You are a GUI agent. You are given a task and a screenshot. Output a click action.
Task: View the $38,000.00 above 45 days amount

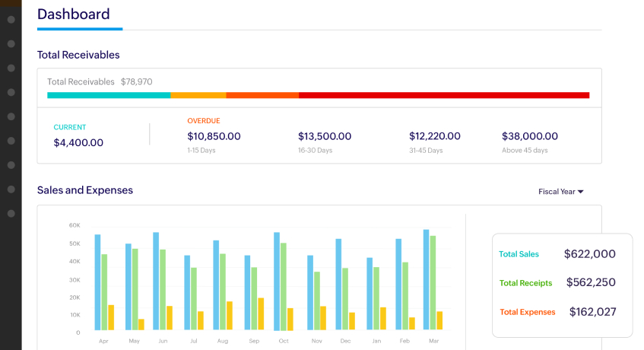[x=529, y=136]
